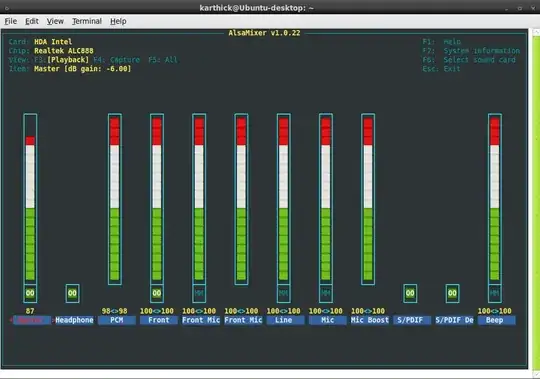Screen dimensions: 540x379
Task: Open the File menu
Action: click(x=11, y=21)
